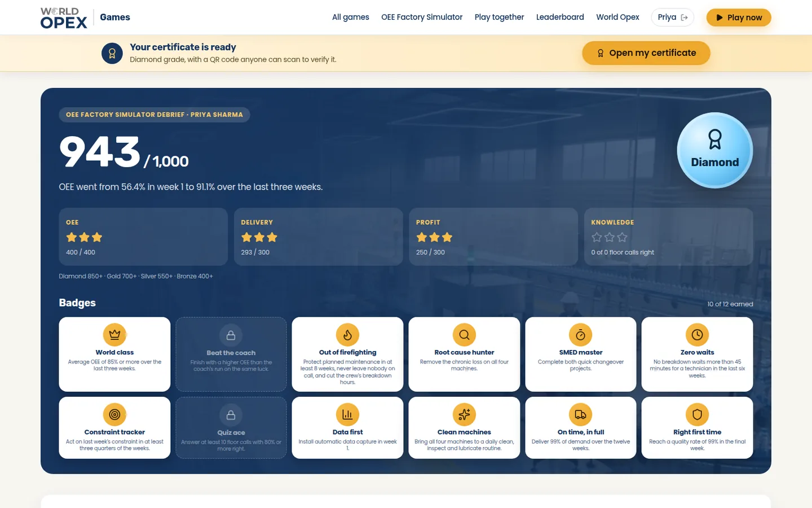Viewport: 812px width, 508px height.
Task: Click the Profit 250 / 300 score text
Action: tap(430, 252)
